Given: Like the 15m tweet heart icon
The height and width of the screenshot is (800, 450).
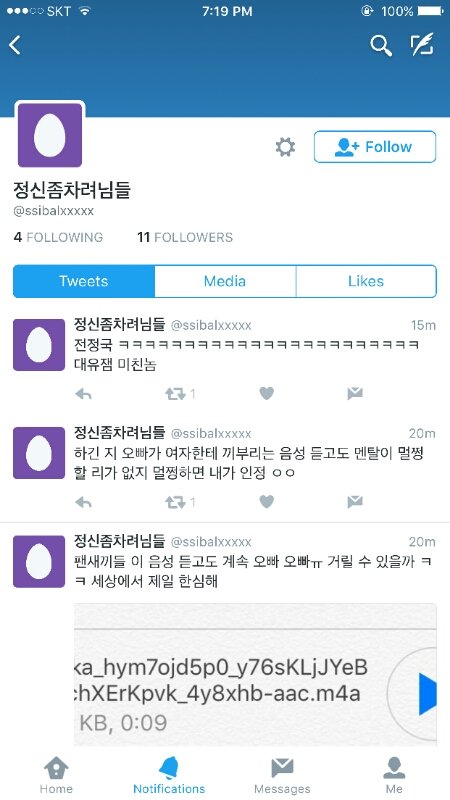Looking at the screenshot, I should click(x=266, y=393).
